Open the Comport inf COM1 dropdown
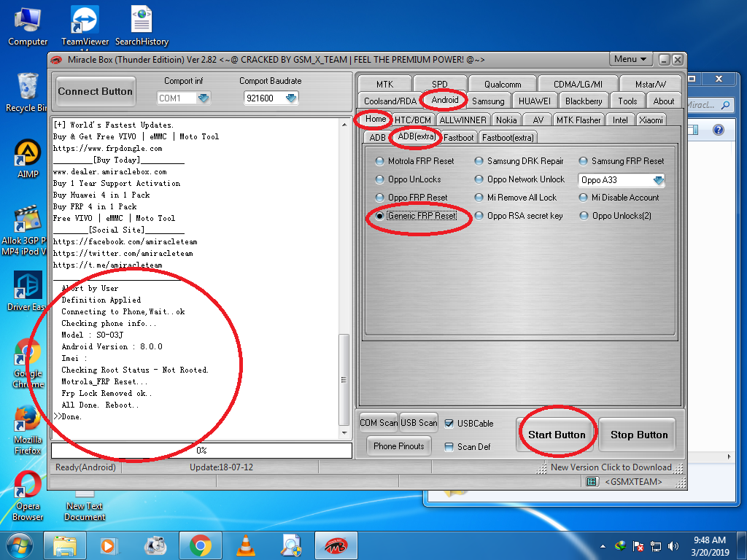This screenshot has width=747, height=560. (204, 98)
